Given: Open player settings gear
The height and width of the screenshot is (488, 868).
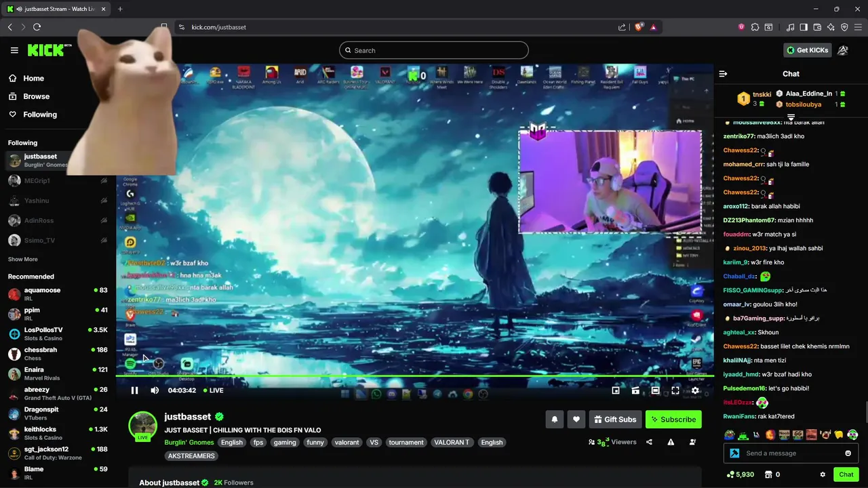Looking at the screenshot, I should pyautogui.click(x=695, y=390).
